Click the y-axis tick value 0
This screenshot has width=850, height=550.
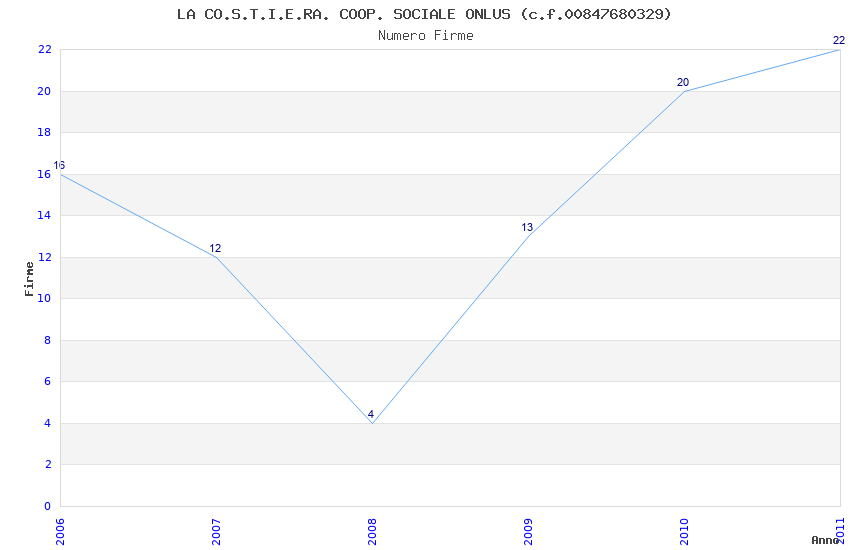pos(48,506)
